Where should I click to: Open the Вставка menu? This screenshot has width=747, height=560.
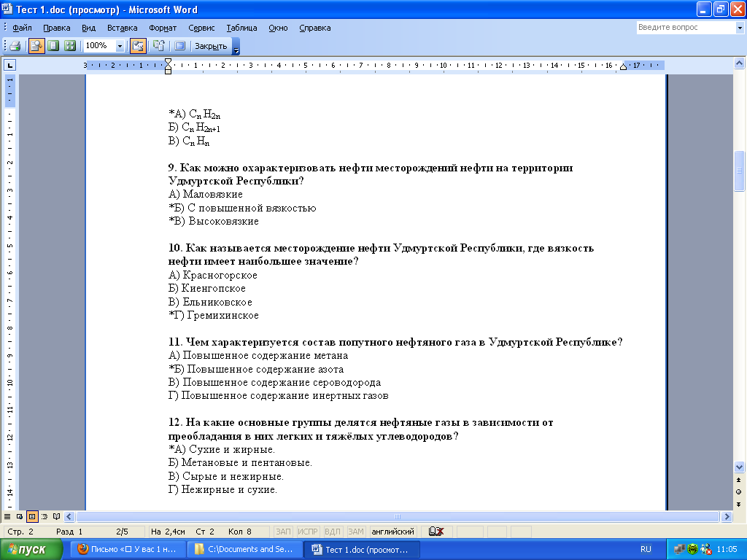pos(123,28)
